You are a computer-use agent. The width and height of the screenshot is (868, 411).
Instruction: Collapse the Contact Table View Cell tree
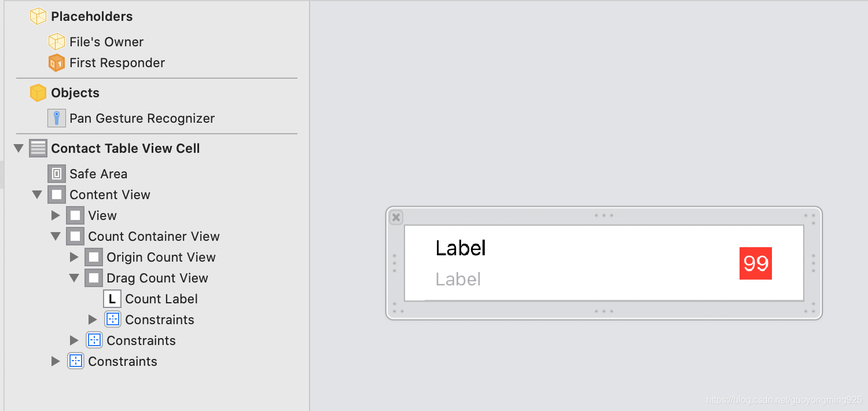(x=18, y=148)
